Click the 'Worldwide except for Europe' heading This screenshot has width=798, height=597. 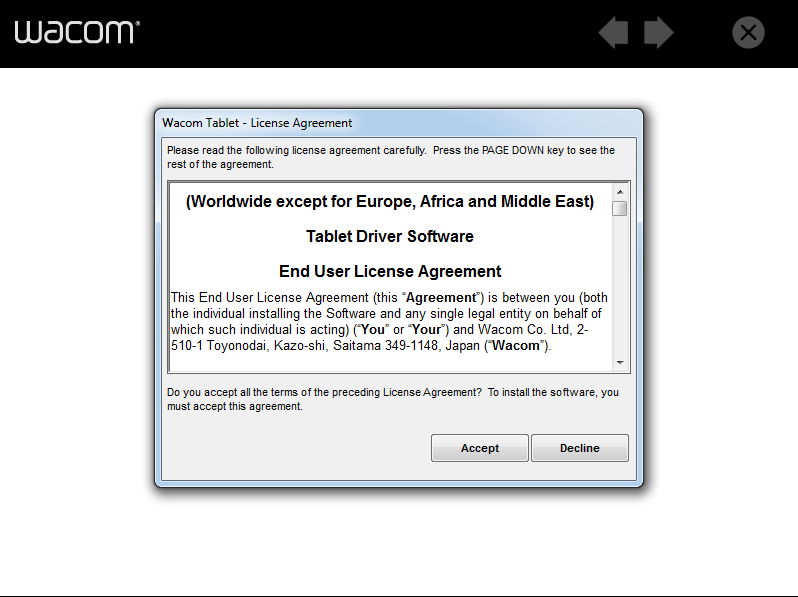390,202
